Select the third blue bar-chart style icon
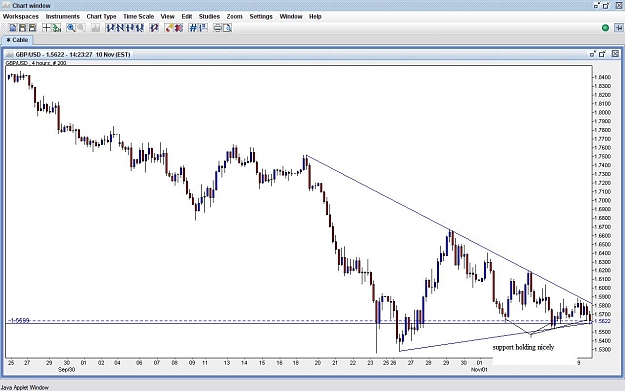The image size is (625, 391). click(x=130, y=28)
